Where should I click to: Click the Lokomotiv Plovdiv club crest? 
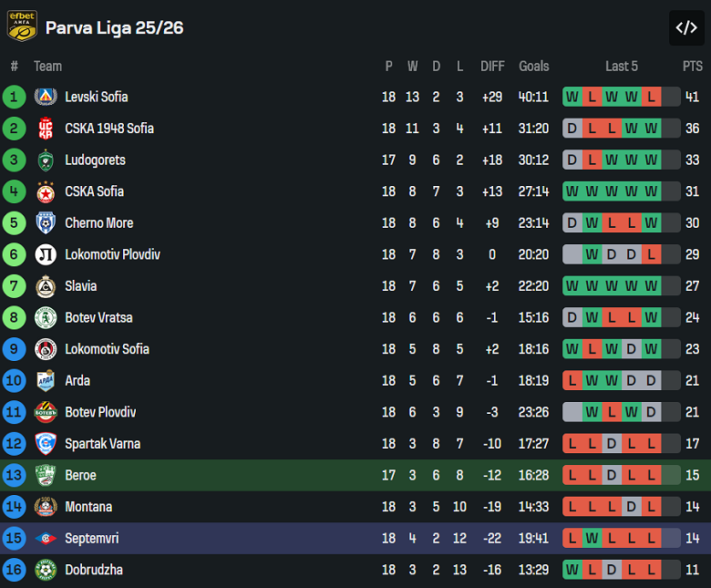46,255
